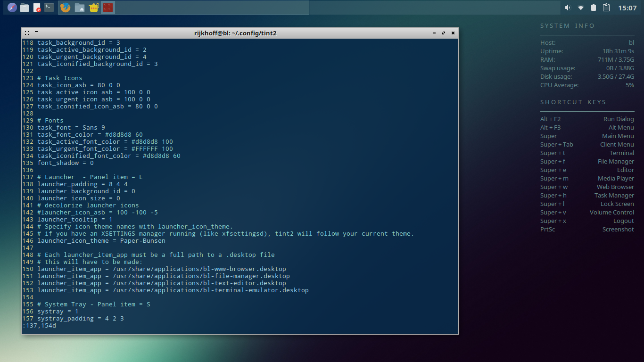Switch to the home folder task in the taskbar
This screenshot has width=644, height=362.
[80, 8]
